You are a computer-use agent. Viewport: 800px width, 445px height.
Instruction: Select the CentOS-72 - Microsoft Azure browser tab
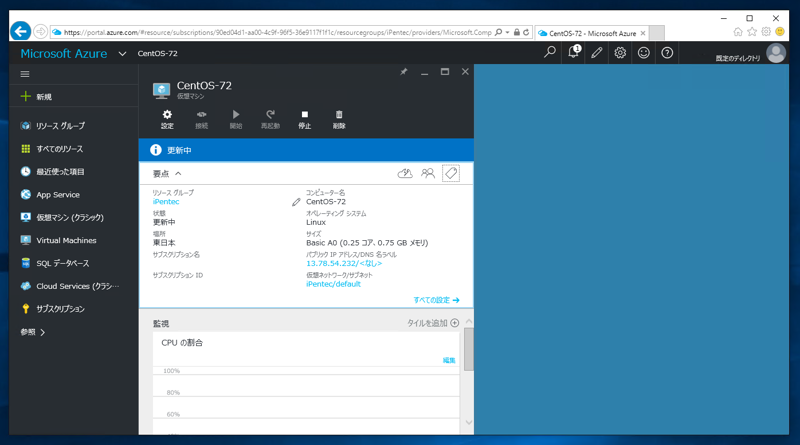coord(592,33)
